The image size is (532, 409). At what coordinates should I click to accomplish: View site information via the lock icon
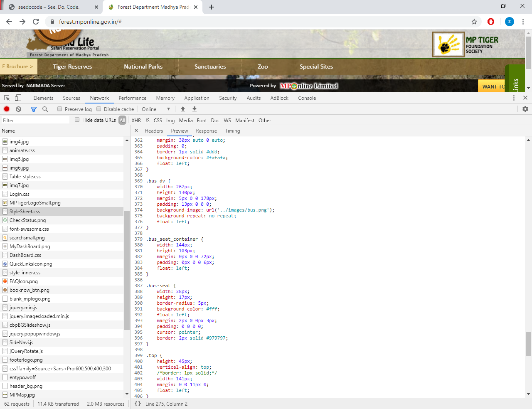[x=52, y=22]
